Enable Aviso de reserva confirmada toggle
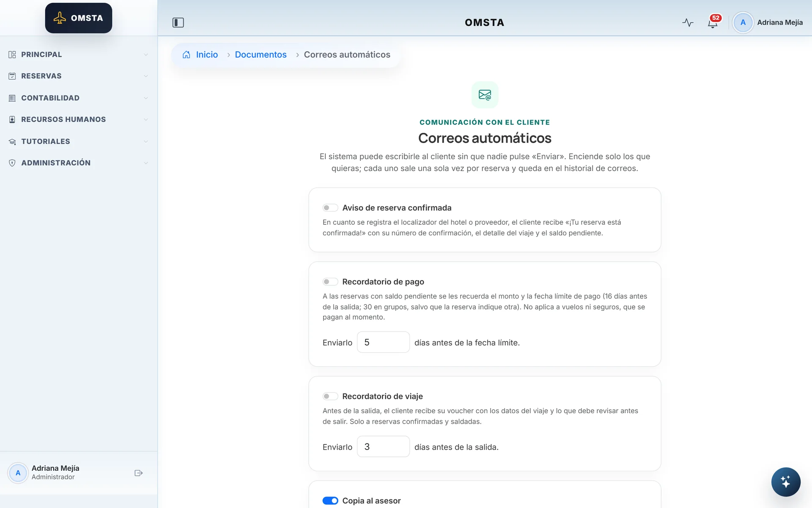812x508 pixels. (x=330, y=208)
